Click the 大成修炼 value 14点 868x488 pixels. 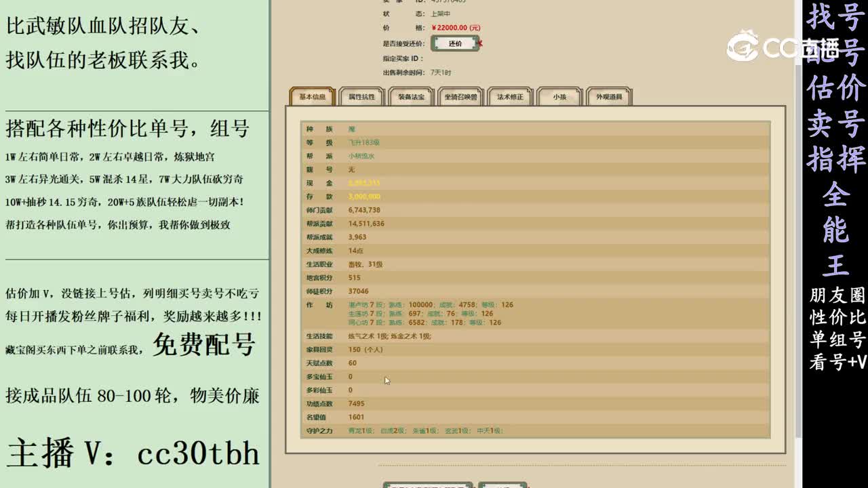point(356,251)
